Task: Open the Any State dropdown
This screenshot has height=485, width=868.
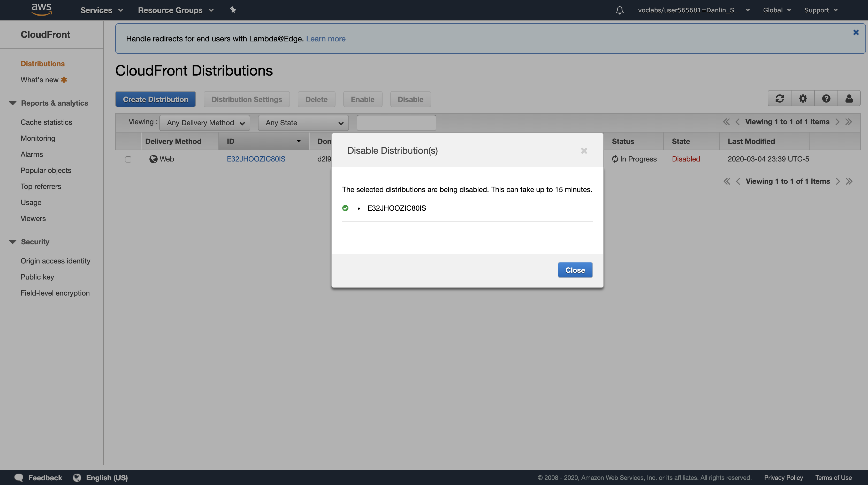Action: tap(303, 123)
